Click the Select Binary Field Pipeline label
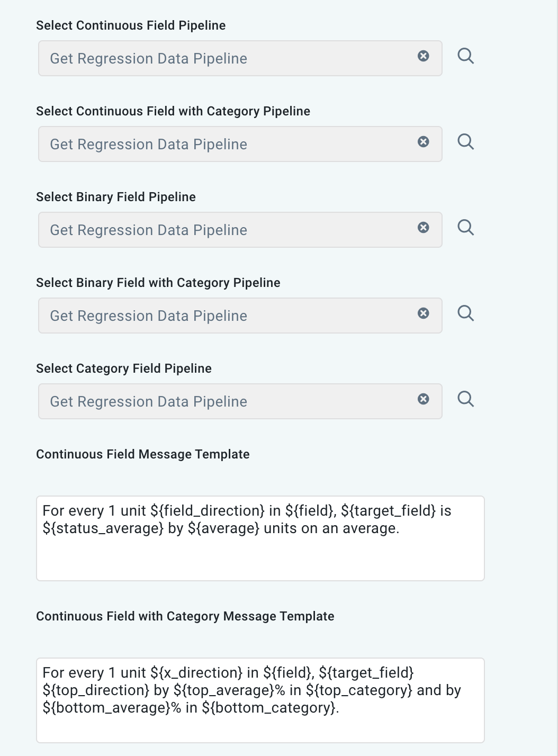 (116, 196)
